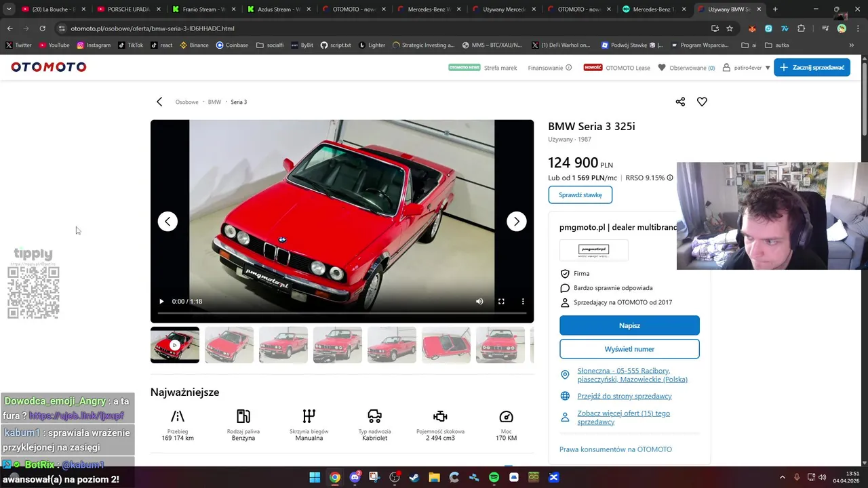
Task: Open the Osobowe breadcrumb
Action: coord(187,102)
